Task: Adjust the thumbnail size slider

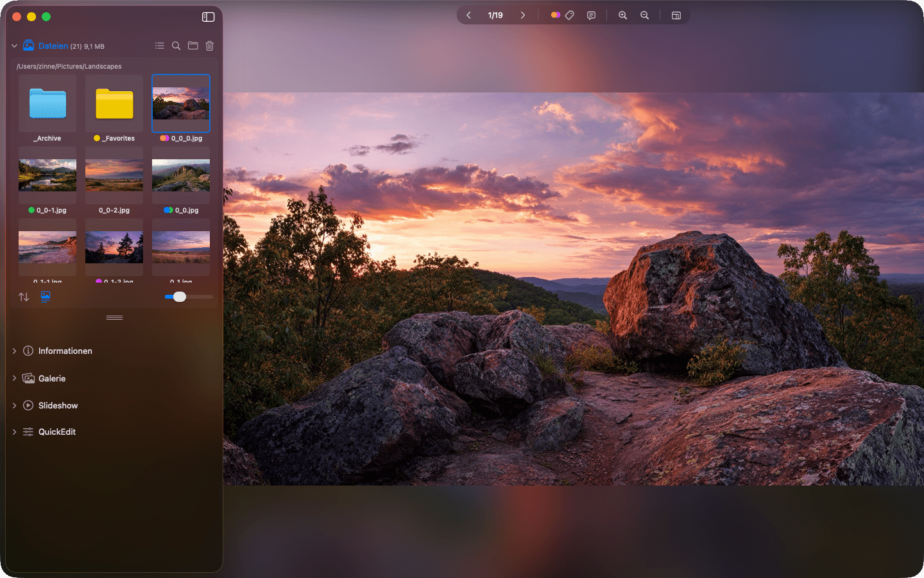Action: [x=180, y=297]
